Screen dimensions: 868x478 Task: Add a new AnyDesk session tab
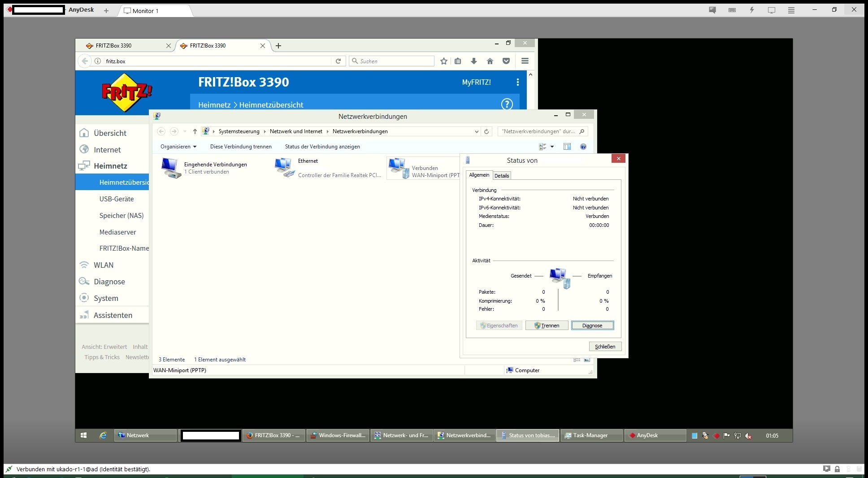(x=106, y=11)
